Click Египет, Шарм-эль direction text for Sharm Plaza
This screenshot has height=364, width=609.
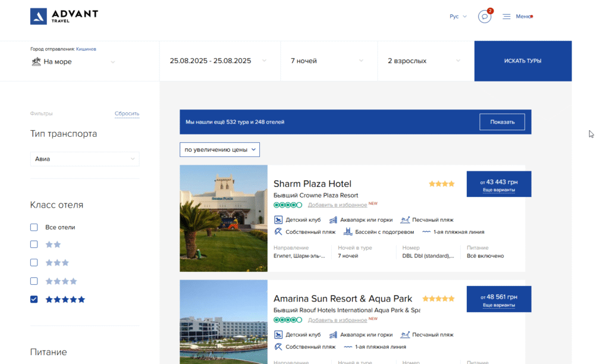click(299, 256)
